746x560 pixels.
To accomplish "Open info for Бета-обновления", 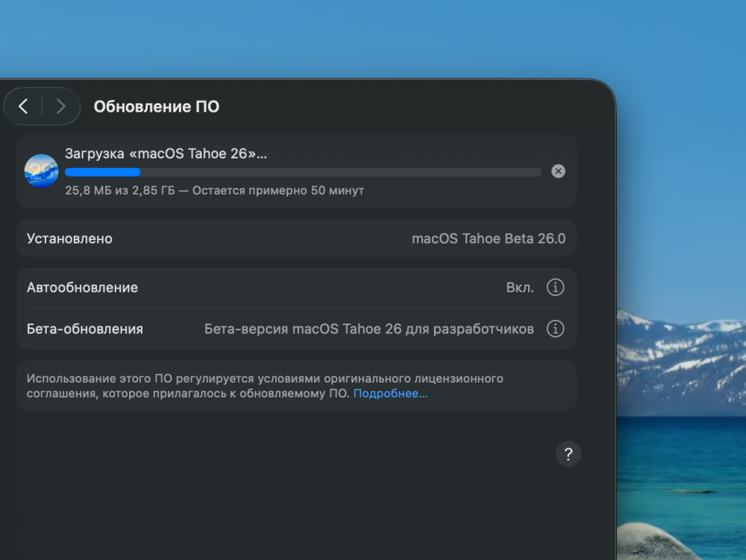I will click(x=555, y=329).
